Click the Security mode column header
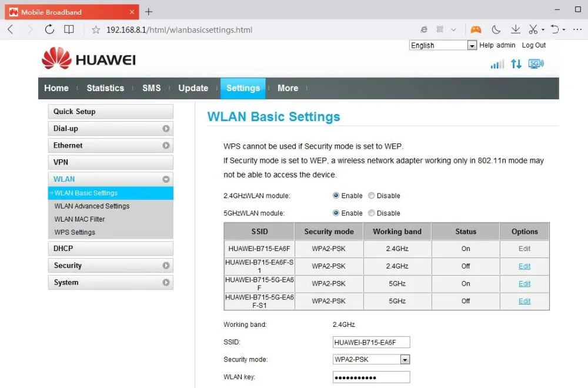This screenshot has width=588, height=388. [x=329, y=232]
